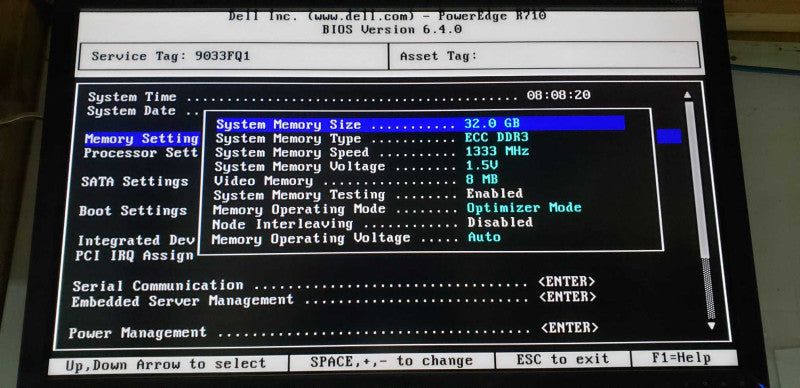Change Memory Operating Voltage Auto value
Screen dimensions: 800x388
coord(484,237)
